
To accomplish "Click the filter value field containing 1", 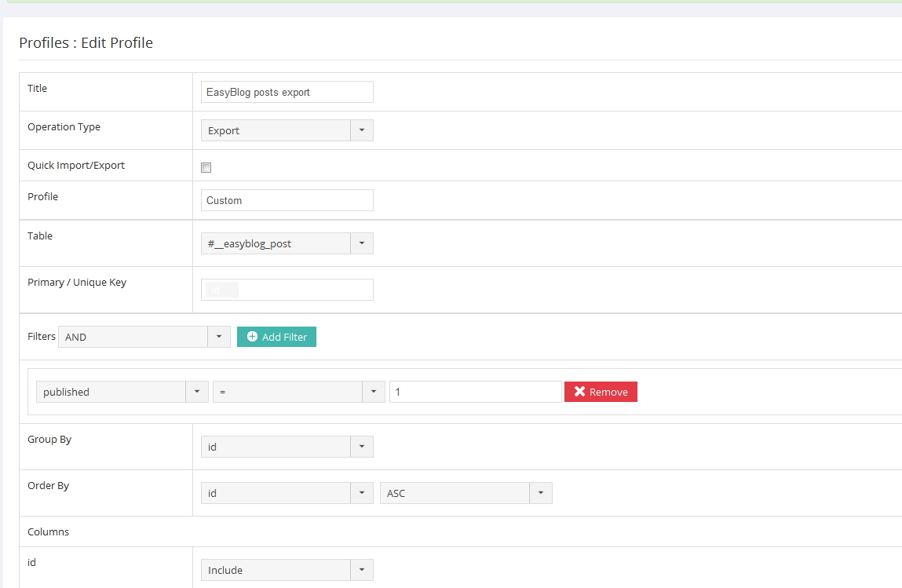I will click(475, 392).
